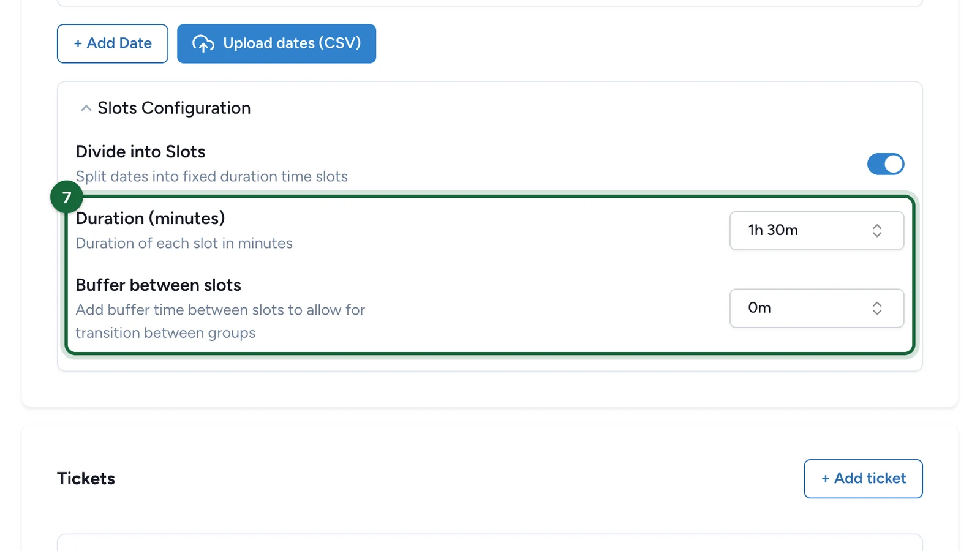Screen dimensions: 980x551
Task: Click the Tickets section heading
Action: [x=86, y=479]
